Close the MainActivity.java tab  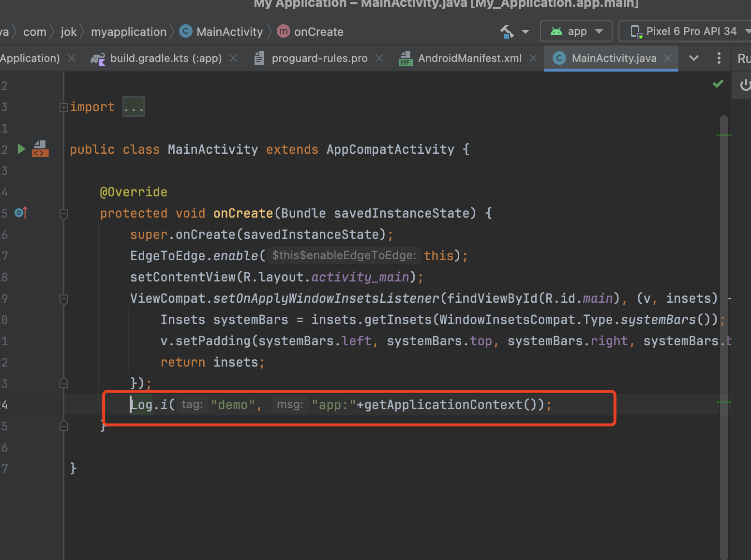point(668,59)
